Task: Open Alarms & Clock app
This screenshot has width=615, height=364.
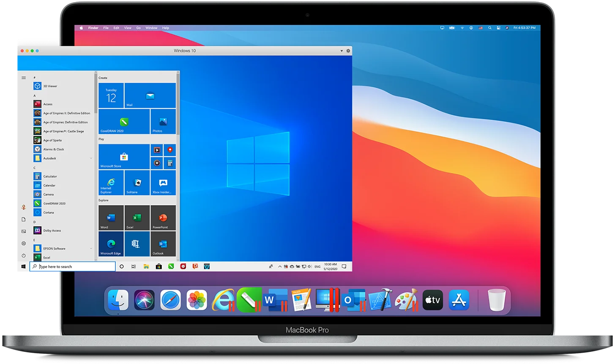Action: tap(49, 149)
